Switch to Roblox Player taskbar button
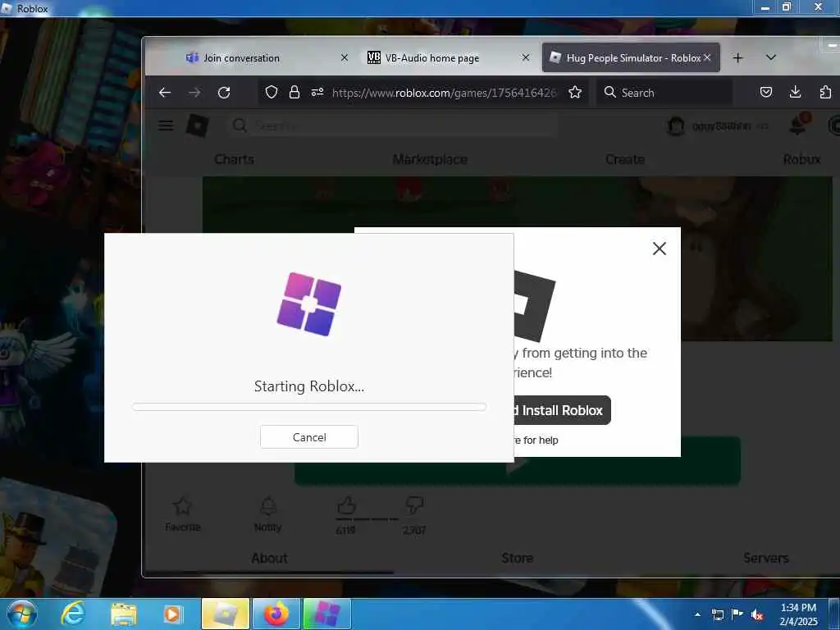Screen dimensions: 840x630 (226, 614)
